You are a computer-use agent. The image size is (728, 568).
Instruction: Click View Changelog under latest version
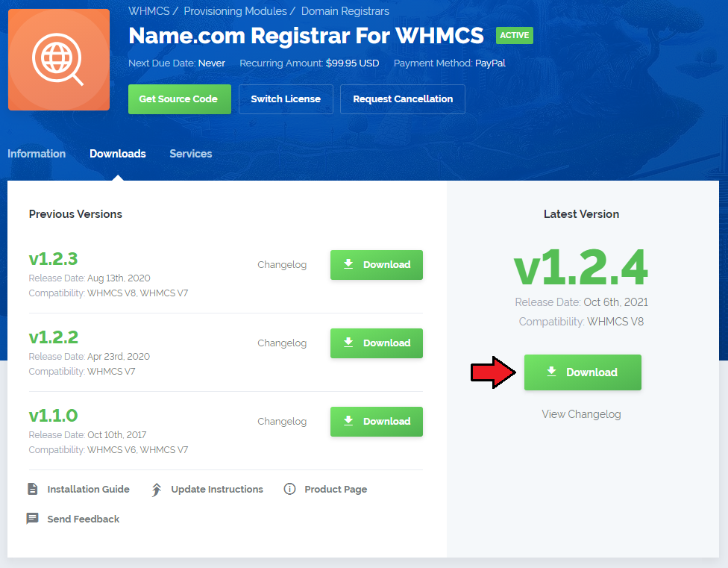(581, 414)
